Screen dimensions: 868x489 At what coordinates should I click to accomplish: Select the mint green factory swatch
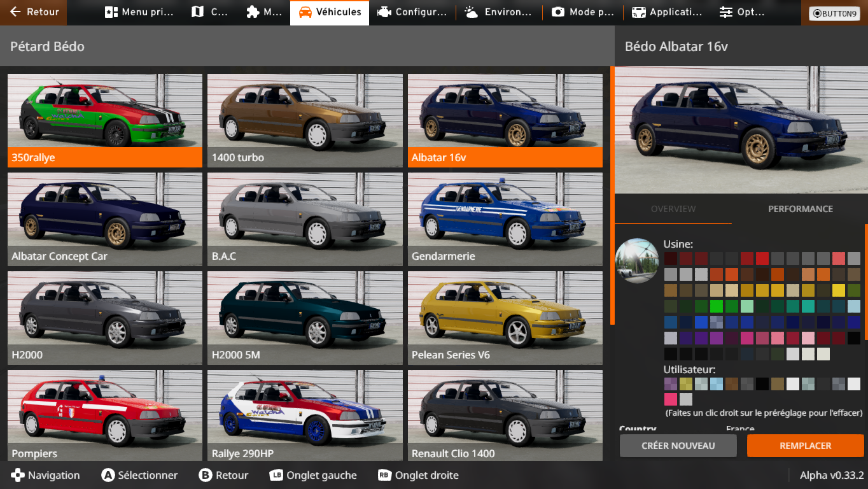click(747, 306)
